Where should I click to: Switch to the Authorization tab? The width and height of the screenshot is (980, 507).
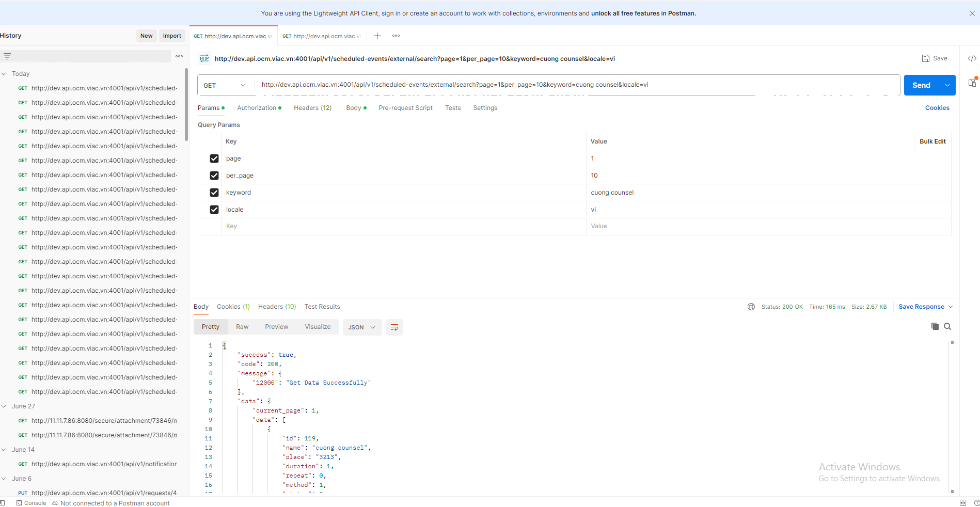[259, 108]
